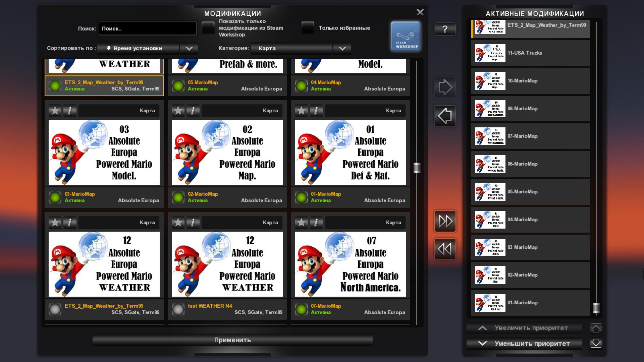Click Увеличить приоритет button
Viewport: 644px width, 362px height.
point(524,328)
